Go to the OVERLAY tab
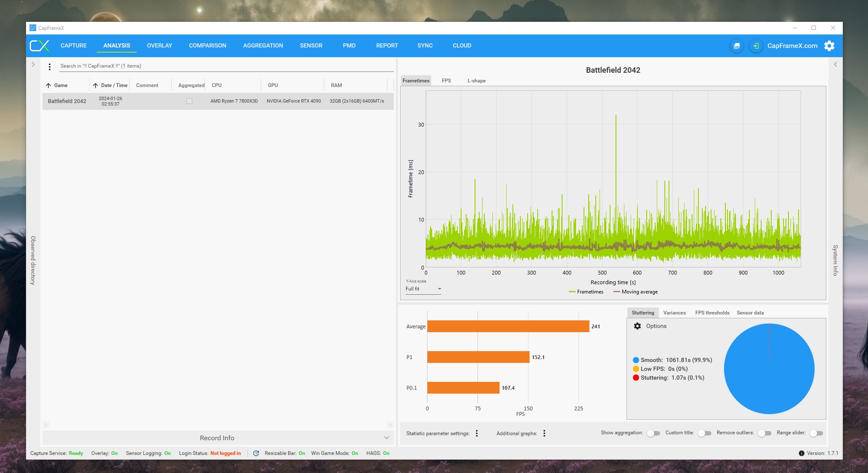868x473 pixels. [159, 45]
